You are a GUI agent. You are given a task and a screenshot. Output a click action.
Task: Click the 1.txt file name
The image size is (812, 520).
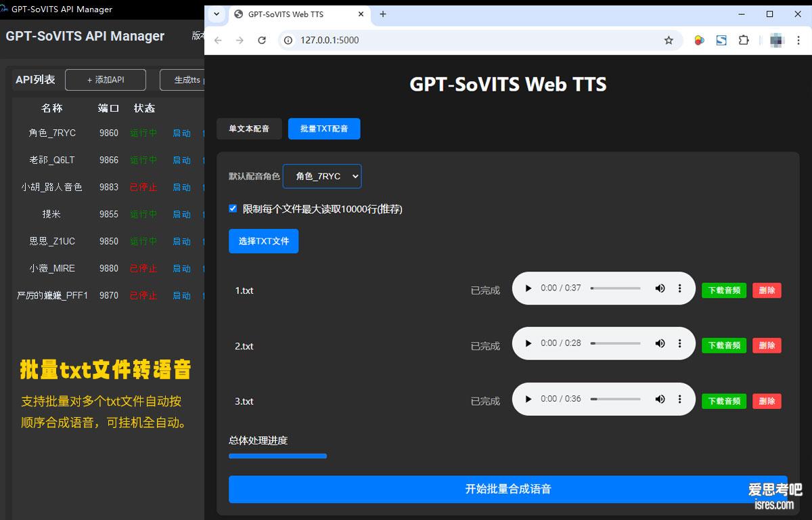(244, 290)
